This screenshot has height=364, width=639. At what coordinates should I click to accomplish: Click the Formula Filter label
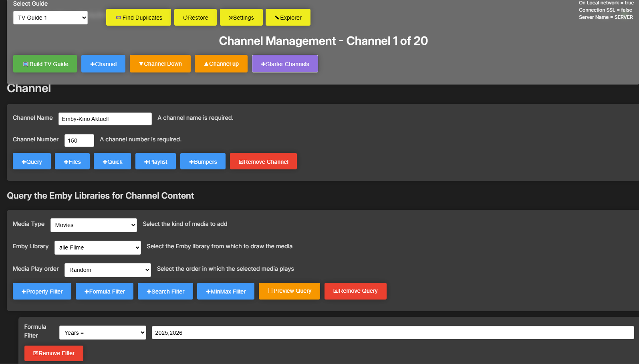[x=35, y=331]
